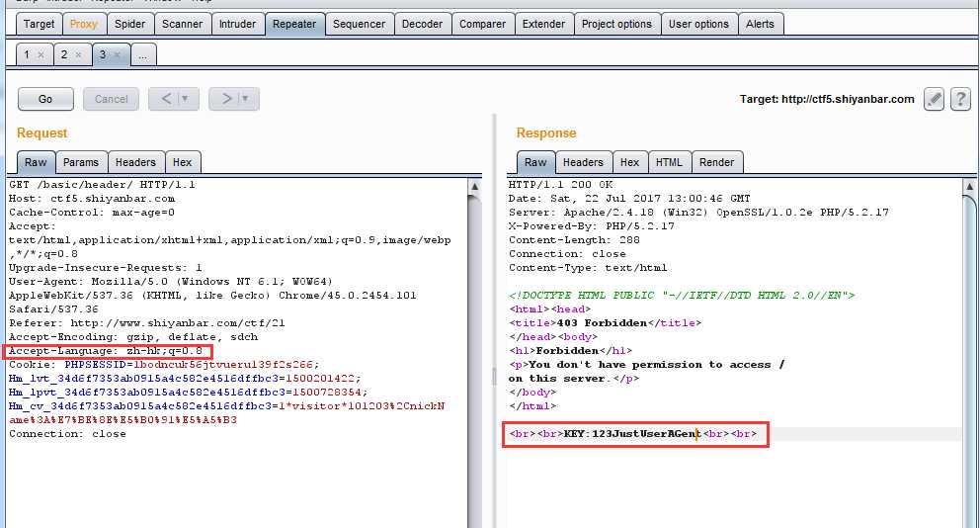This screenshot has height=528, width=980.
Task: Click the Accept-Language header line
Action: coord(106,351)
